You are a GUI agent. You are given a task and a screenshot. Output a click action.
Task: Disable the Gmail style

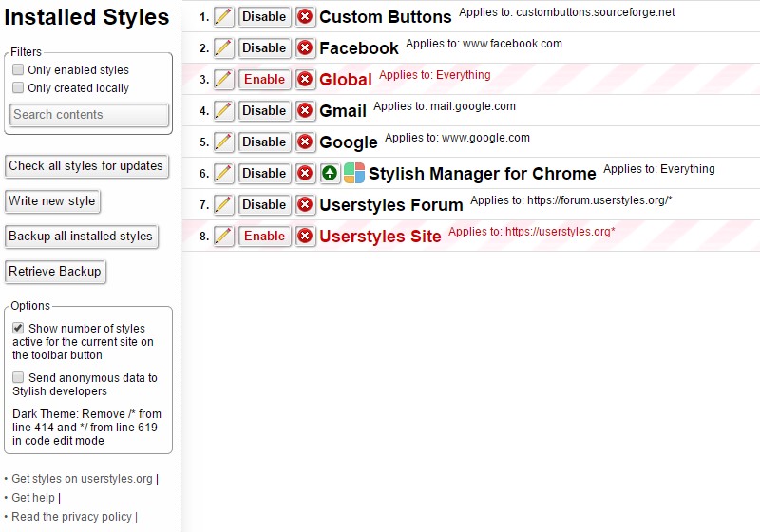point(264,111)
